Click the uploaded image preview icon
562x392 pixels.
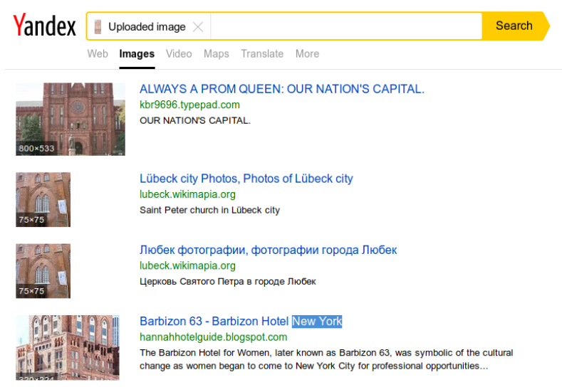pos(98,27)
